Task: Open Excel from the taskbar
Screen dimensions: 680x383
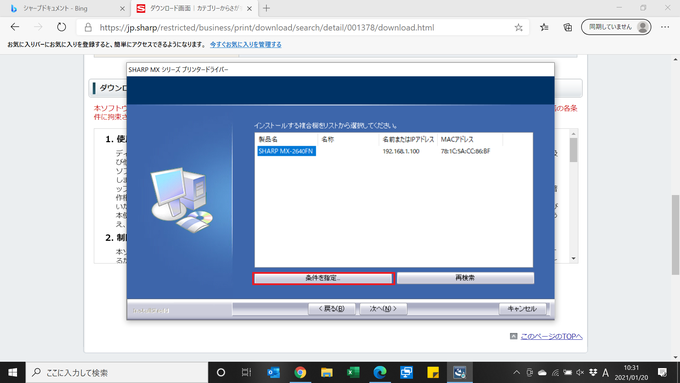Action: point(353,372)
